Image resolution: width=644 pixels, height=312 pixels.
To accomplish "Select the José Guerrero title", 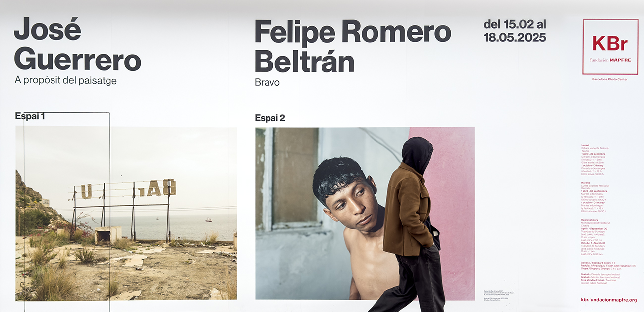I will pyautogui.click(x=77, y=45).
